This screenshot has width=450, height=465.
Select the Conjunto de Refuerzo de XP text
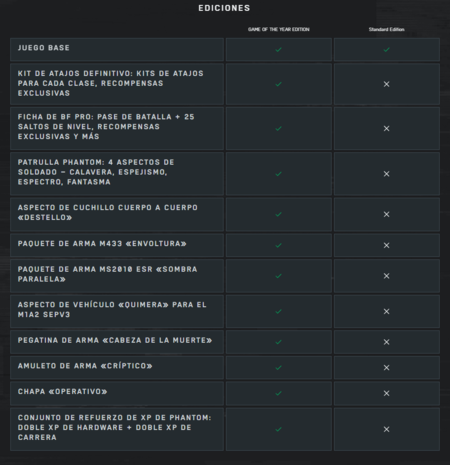point(114,427)
